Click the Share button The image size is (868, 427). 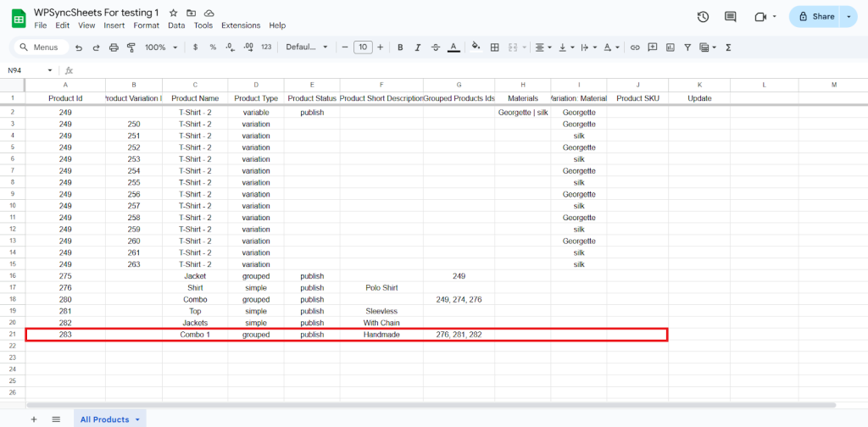coord(815,17)
